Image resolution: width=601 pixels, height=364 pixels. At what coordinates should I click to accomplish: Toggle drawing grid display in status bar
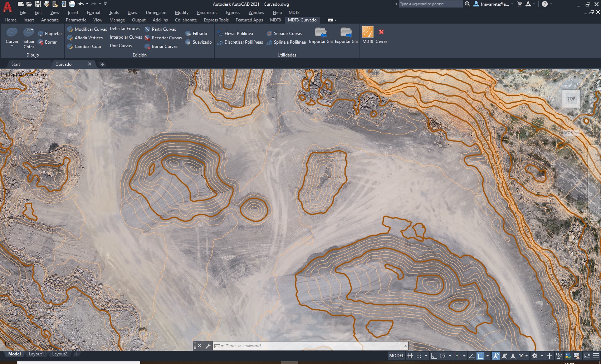pyautogui.click(x=410, y=356)
